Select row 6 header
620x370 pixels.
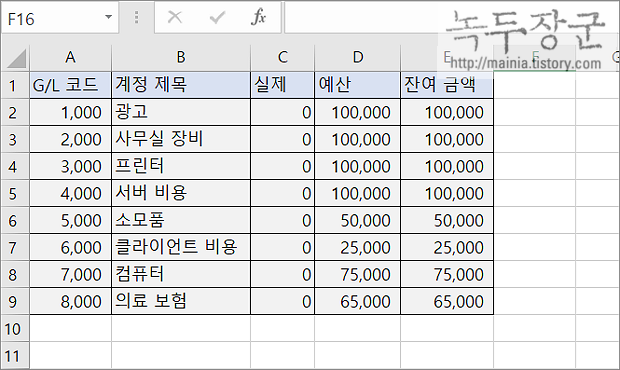(15, 220)
